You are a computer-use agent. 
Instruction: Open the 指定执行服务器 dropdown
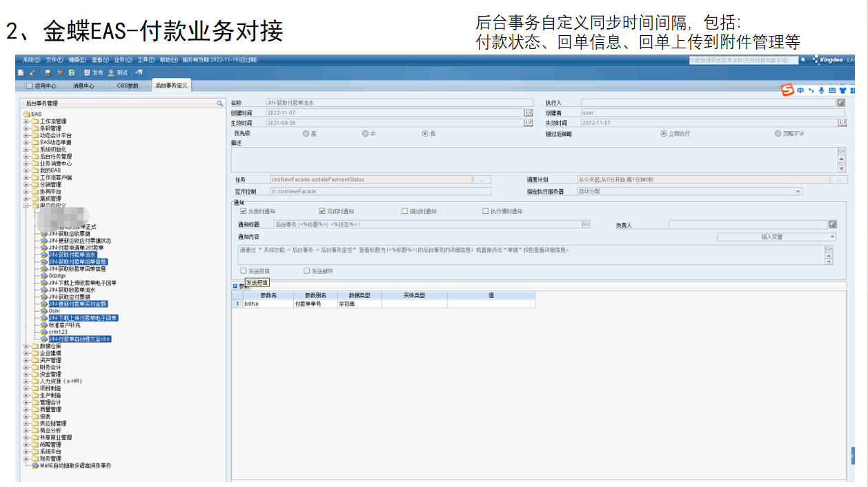[798, 192]
